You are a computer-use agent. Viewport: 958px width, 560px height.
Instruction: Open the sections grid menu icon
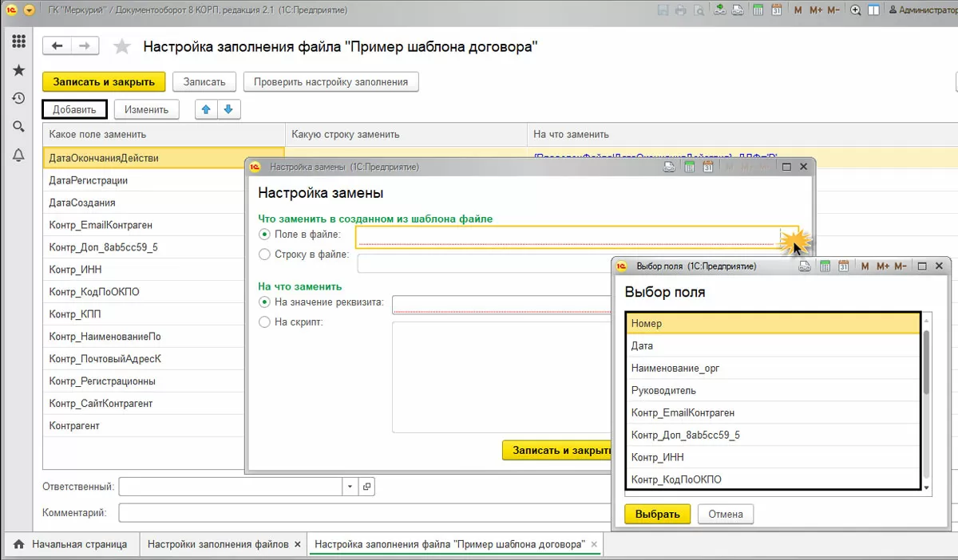click(x=18, y=42)
